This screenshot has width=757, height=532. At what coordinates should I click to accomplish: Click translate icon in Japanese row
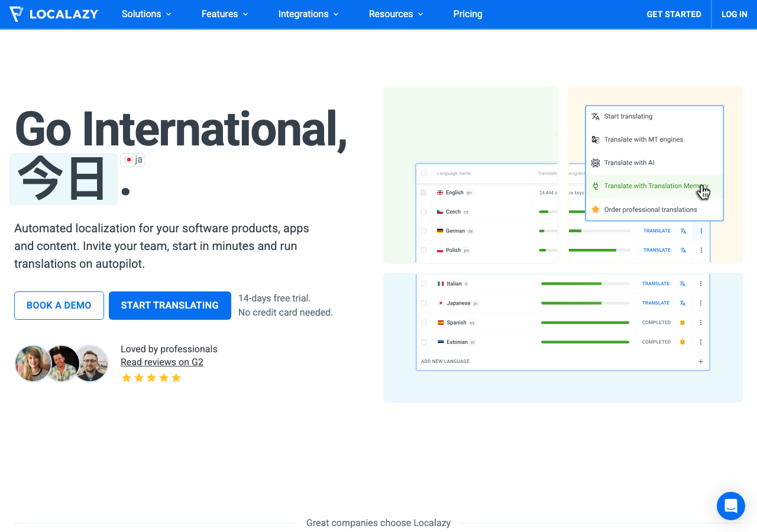(x=682, y=303)
